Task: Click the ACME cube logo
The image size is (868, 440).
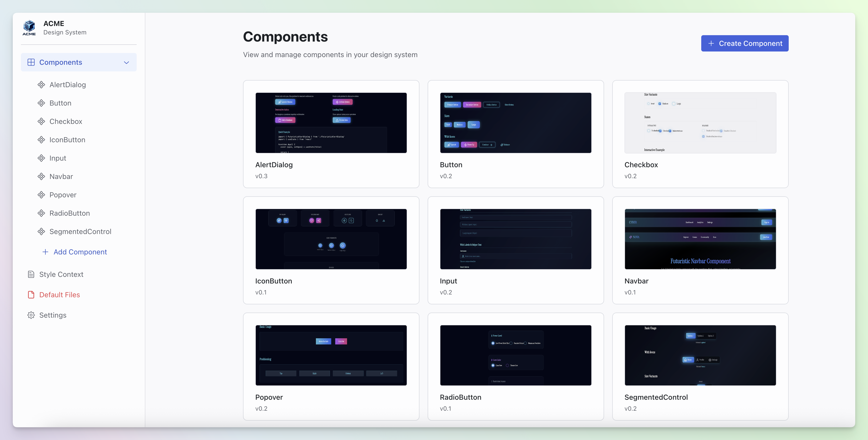Action: point(29,28)
